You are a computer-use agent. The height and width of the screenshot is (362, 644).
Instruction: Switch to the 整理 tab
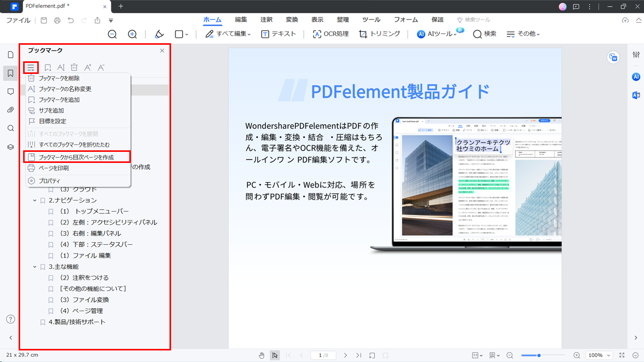coord(343,20)
